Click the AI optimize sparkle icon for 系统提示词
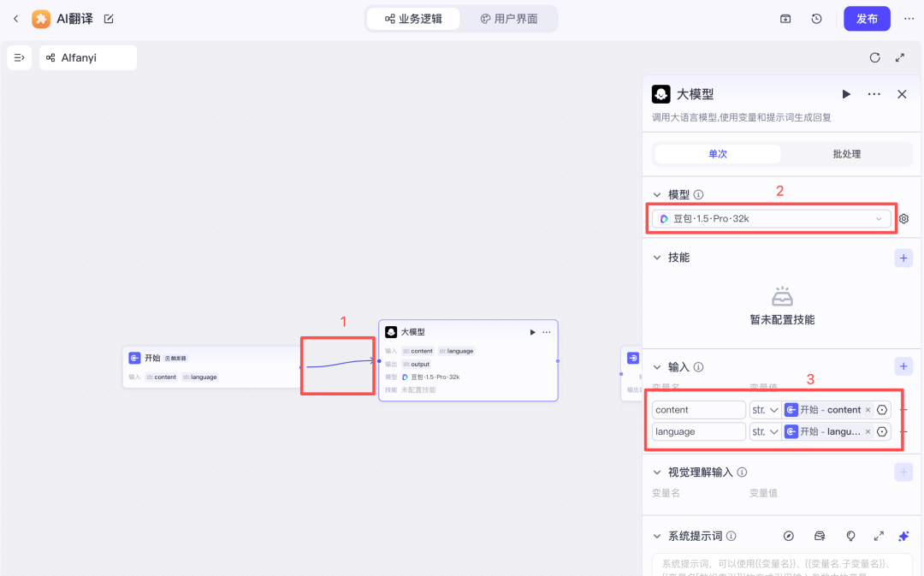Viewport: 924px width, 576px height. click(x=903, y=536)
